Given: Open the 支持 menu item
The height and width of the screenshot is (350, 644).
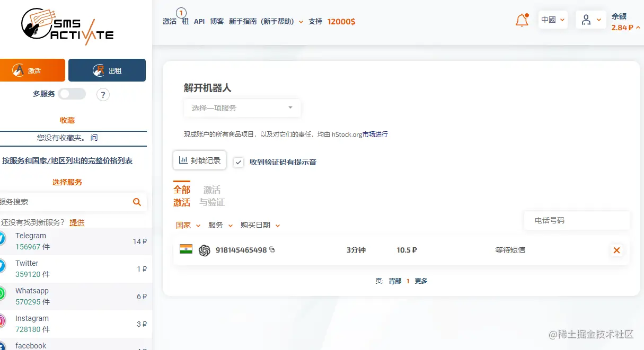Looking at the screenshot, I should pyautogui.click(x=315, y=22).
